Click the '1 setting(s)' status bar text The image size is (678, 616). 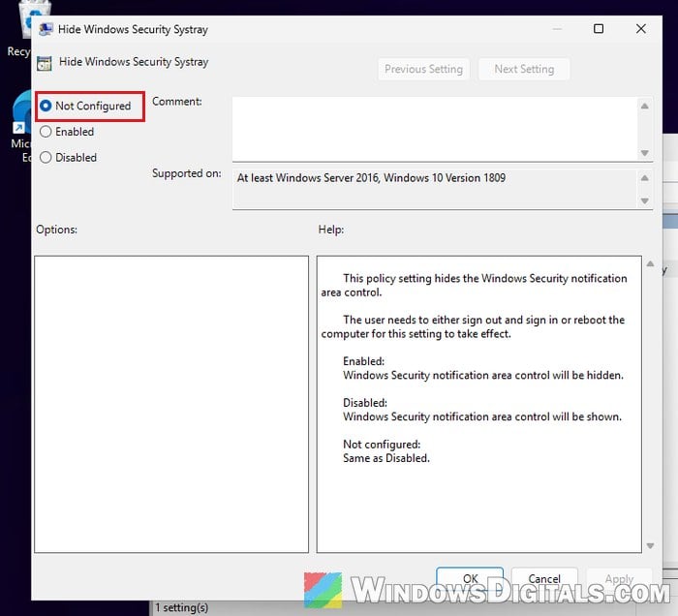182,608
